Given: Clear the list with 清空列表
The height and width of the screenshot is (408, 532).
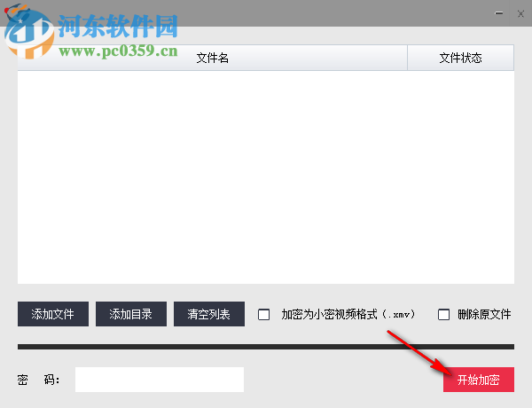Looking at the screenshot, I should [209, 314].
